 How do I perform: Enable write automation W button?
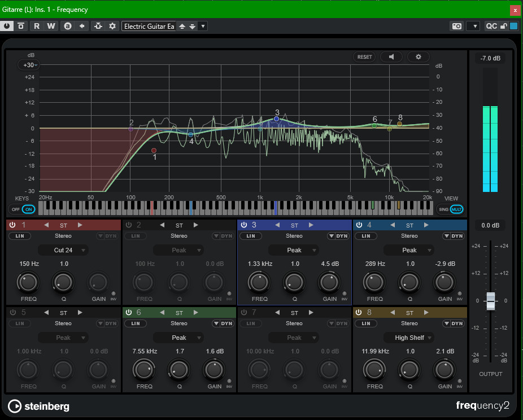point(51,26)
